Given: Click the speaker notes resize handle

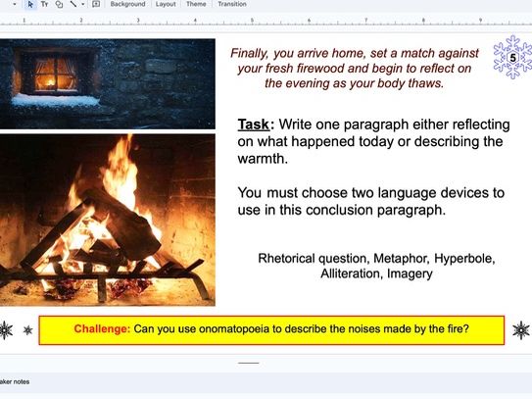Looking at the screenshot, I should point(248,363).
